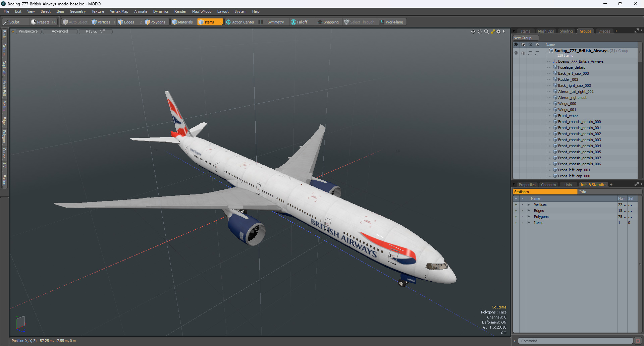
Task: Select the Rudder_002 item
Action: pyautogui.click(x=568, y=79)
